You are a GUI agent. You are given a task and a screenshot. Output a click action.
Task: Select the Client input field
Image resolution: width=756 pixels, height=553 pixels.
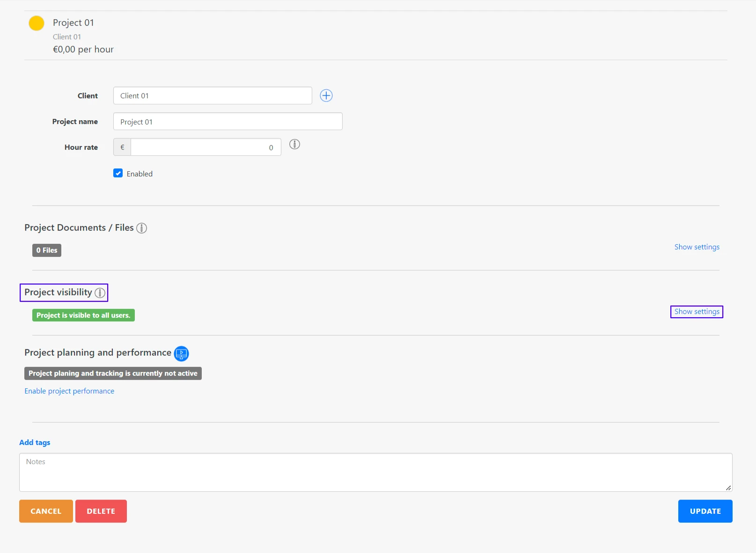pyautogui.click(x=213, y=95)
